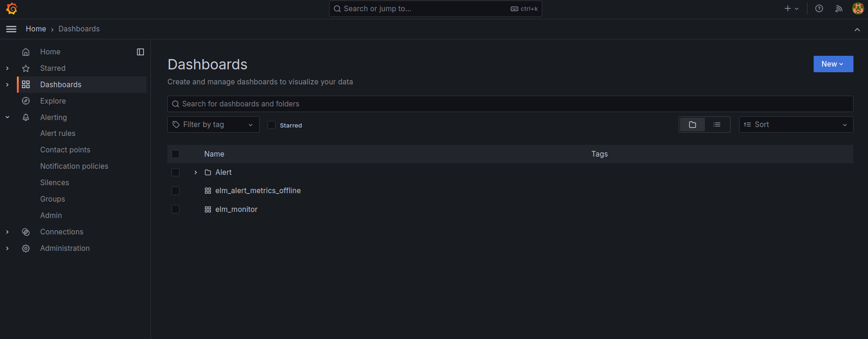Expand the Alert folder chevron
868x339 pixels.
coord(196,173)
